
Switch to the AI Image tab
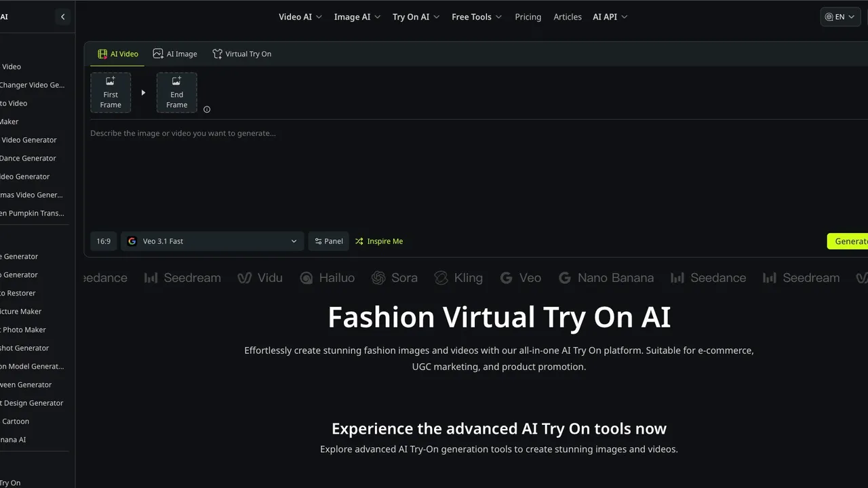[175, 54]
